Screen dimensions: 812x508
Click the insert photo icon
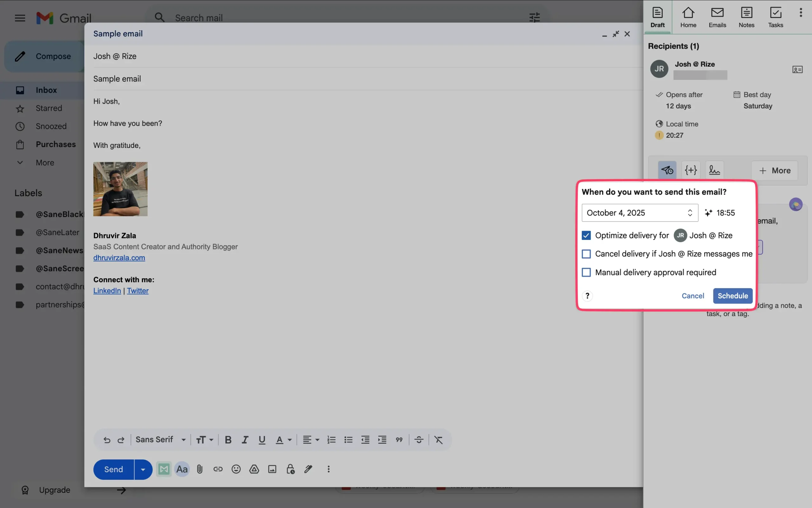point(272,469)
